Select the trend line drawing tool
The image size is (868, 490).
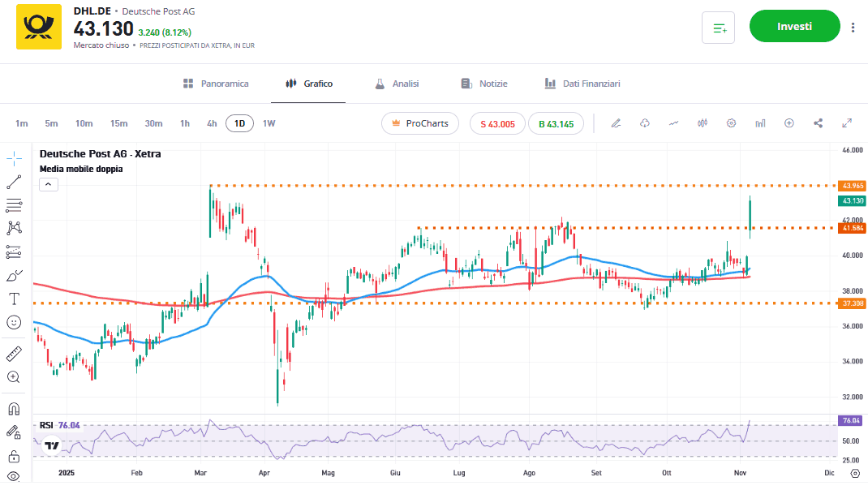[x=14, y=182]
